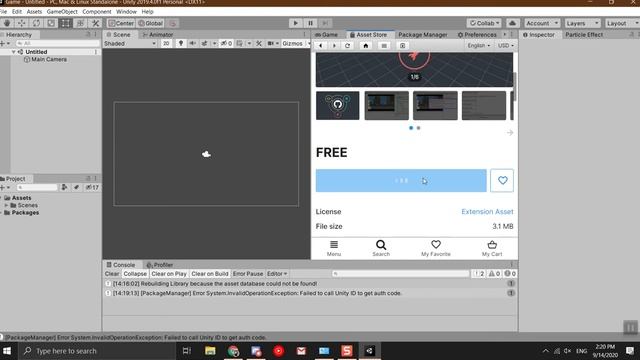Viewport: 640px width, 360px height.
Task: Open My Cart
Action: (492, 248)
